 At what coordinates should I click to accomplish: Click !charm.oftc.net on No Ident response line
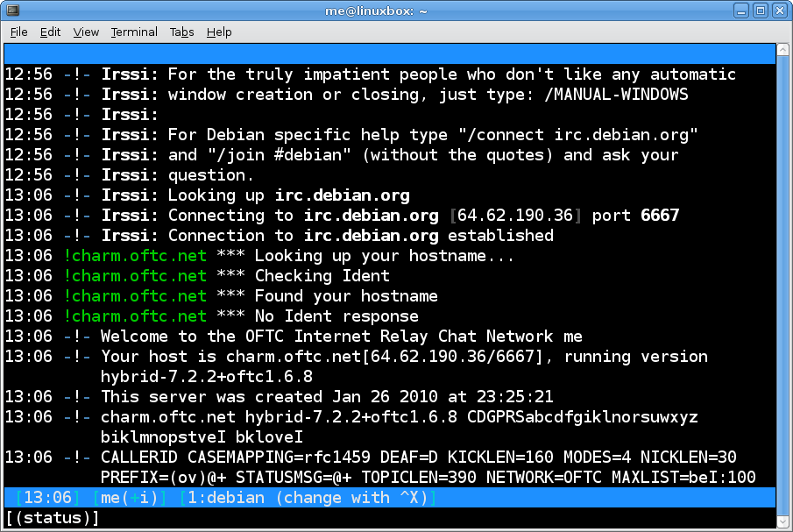click(x=135, y=316)
